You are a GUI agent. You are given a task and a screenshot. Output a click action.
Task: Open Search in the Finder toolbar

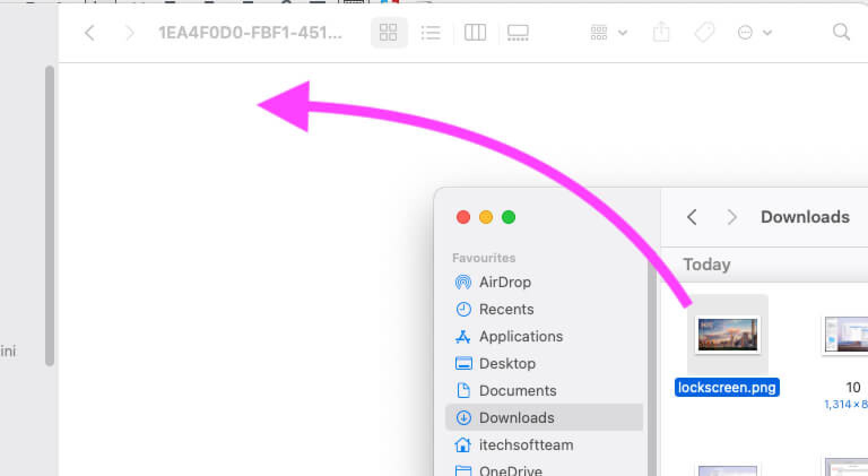841,32
